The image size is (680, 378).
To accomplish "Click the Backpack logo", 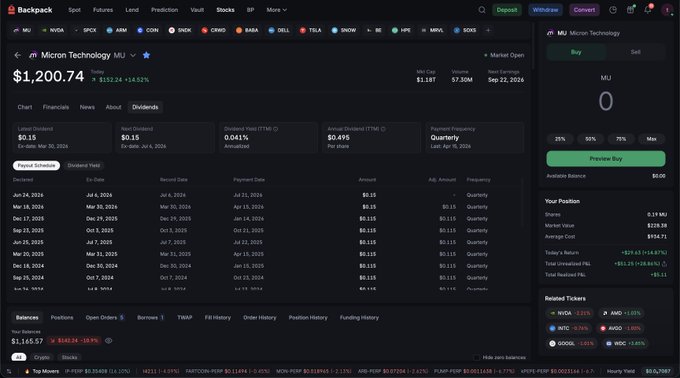I will pyautogui.click(x=30, y=10).
